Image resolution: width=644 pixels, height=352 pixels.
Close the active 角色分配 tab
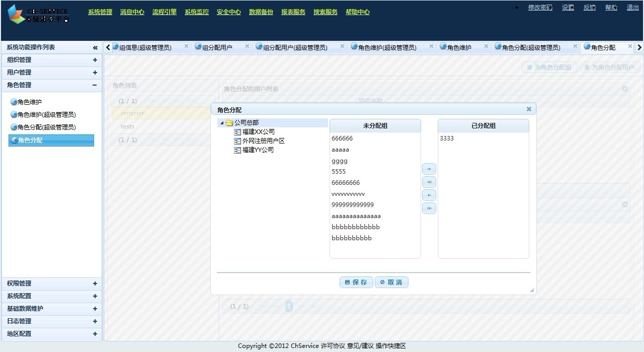click(629, 46)
